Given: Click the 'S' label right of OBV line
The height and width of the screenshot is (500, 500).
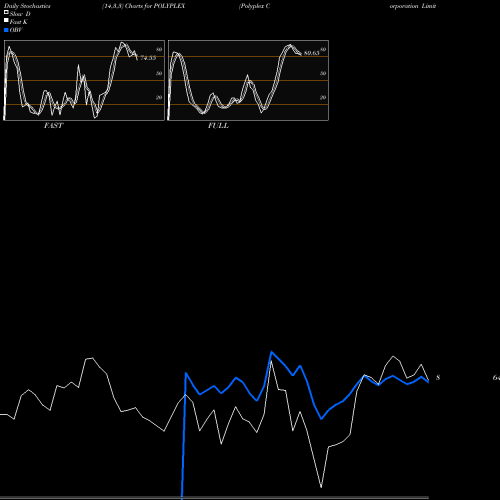Looking at the screenshot, I should (438, 378).
